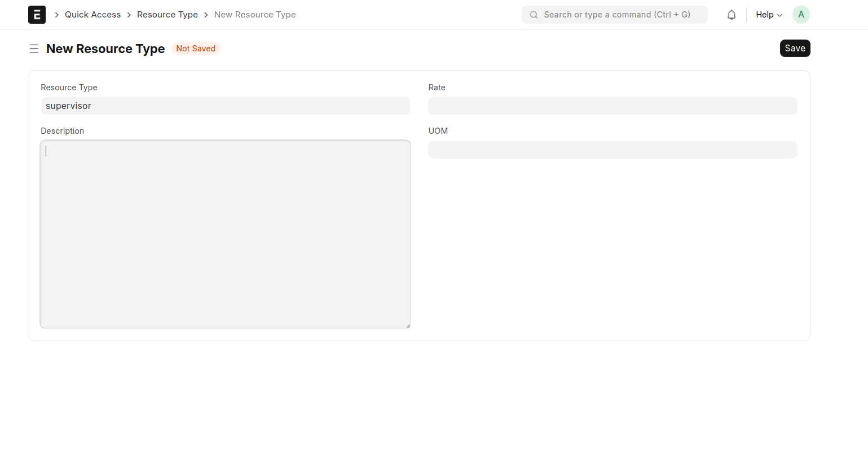Click the magnifier icon in search bar
This screenshot has width=868, height=459.
click(534, 15)
